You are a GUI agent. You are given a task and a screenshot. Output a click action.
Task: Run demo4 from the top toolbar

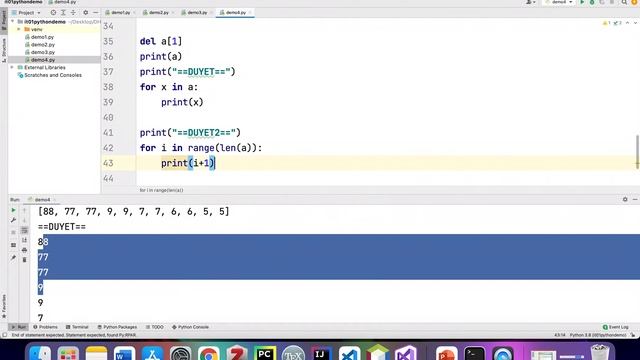(x=582, y=2)
